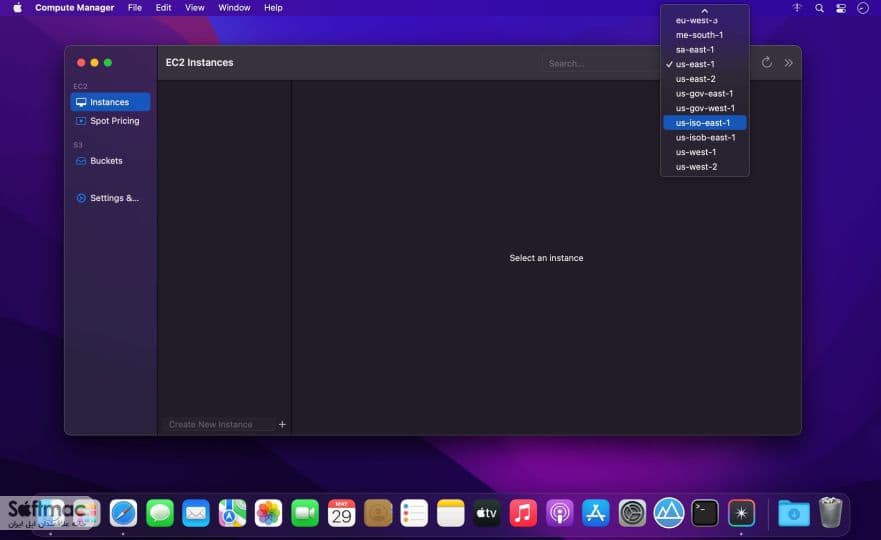
Task: Open Calendar from the Dock
Action: [x=341, y=513]
